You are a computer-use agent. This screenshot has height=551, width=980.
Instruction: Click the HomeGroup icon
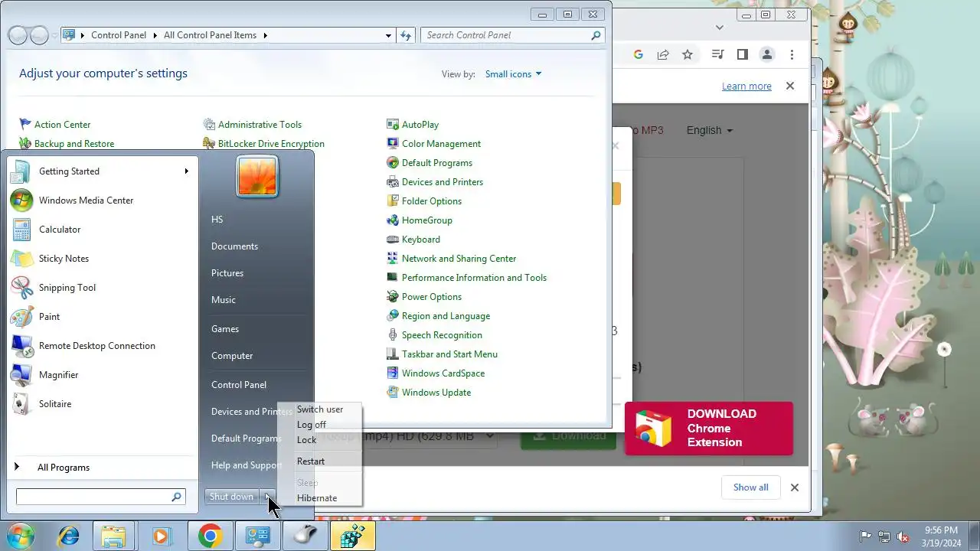click(x=393, y=220)
